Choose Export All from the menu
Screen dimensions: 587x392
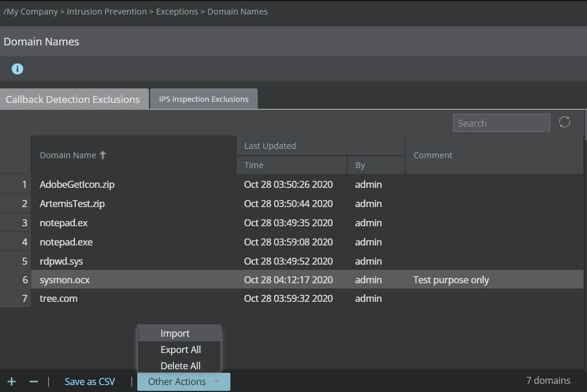click(179, 350)
